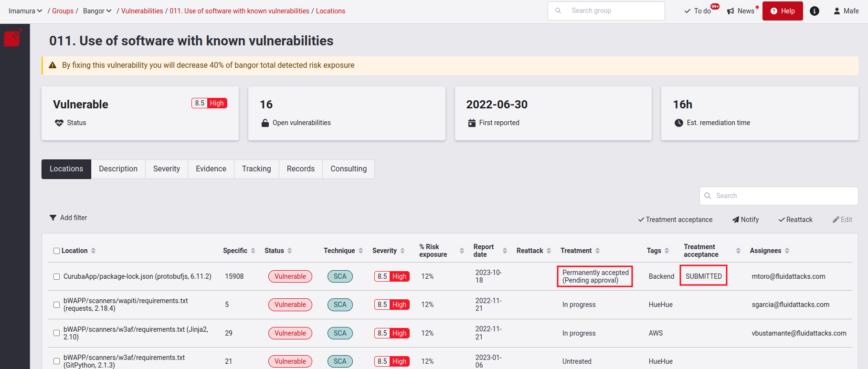Click inside the Search group field
Viewport: 868px width, 369px height.
tap(606, 11)
